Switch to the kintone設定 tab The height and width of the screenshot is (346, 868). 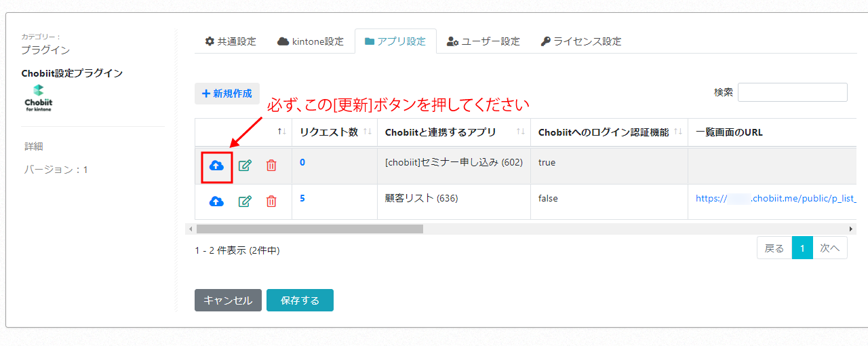point(311,41)
